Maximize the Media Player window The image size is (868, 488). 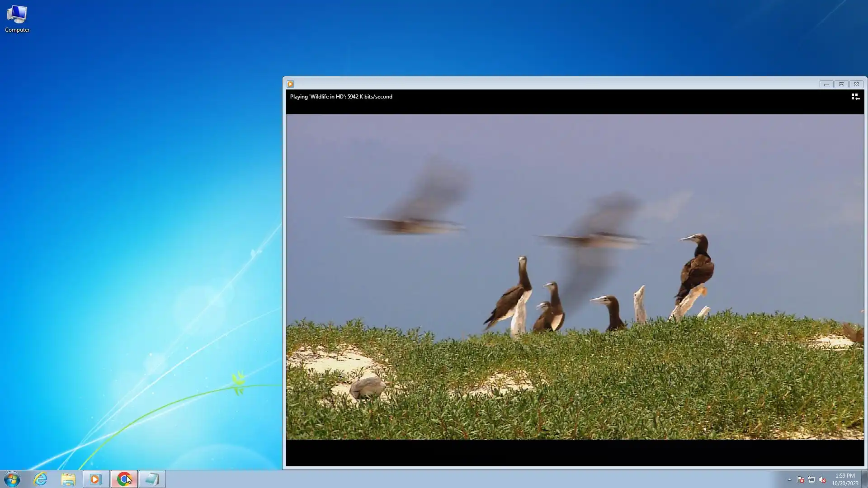click(841, 84)
